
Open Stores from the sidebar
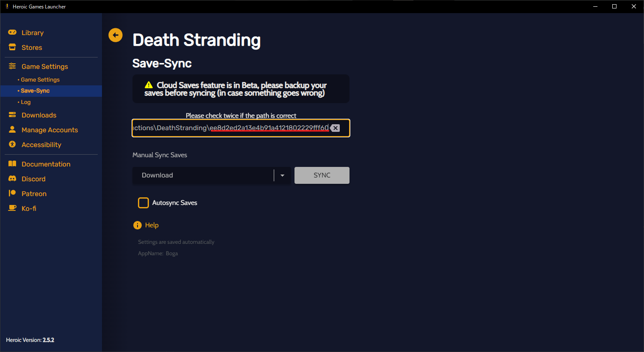point(32,47)
